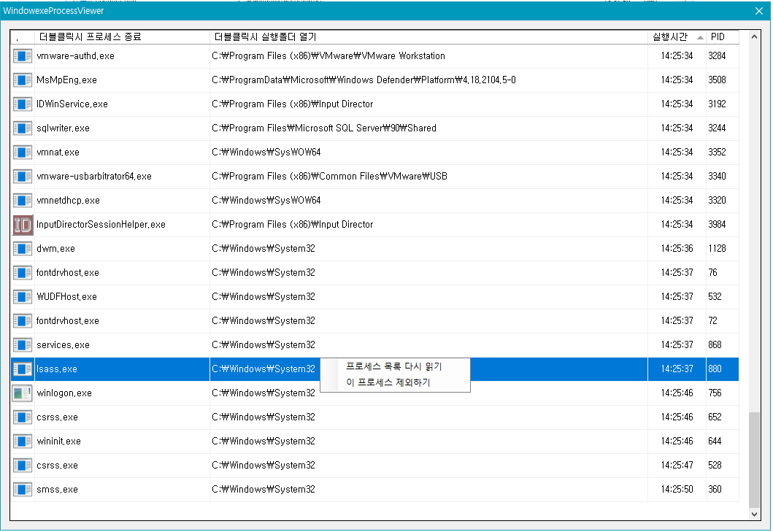
Task: Click icon of fontdrvhost.exe with PID 76
Action: tap(22, 273)
